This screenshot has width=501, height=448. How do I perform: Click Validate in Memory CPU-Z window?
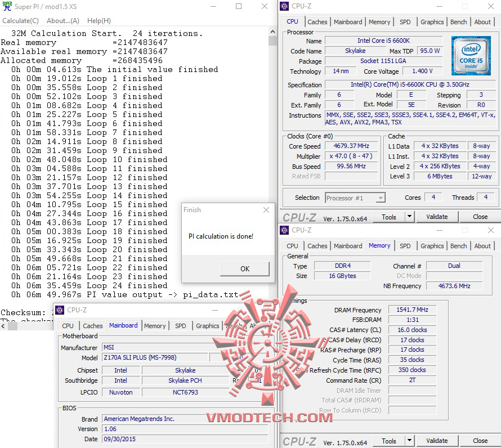point(437,441)
